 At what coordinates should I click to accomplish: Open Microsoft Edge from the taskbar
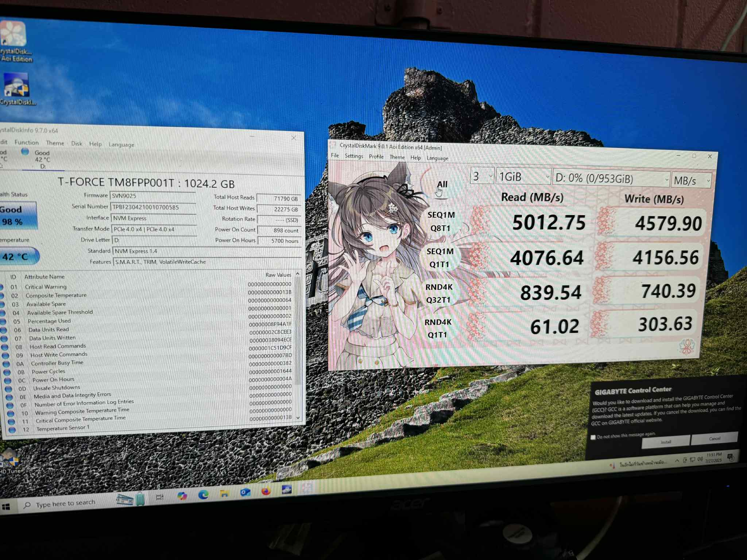click(x=203, y=494)
